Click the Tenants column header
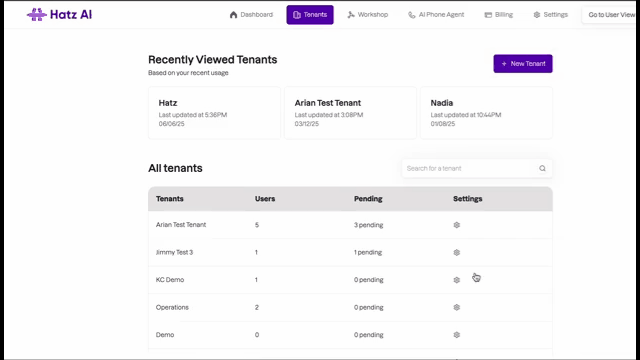The image size is (640, 360). [169, 199]
